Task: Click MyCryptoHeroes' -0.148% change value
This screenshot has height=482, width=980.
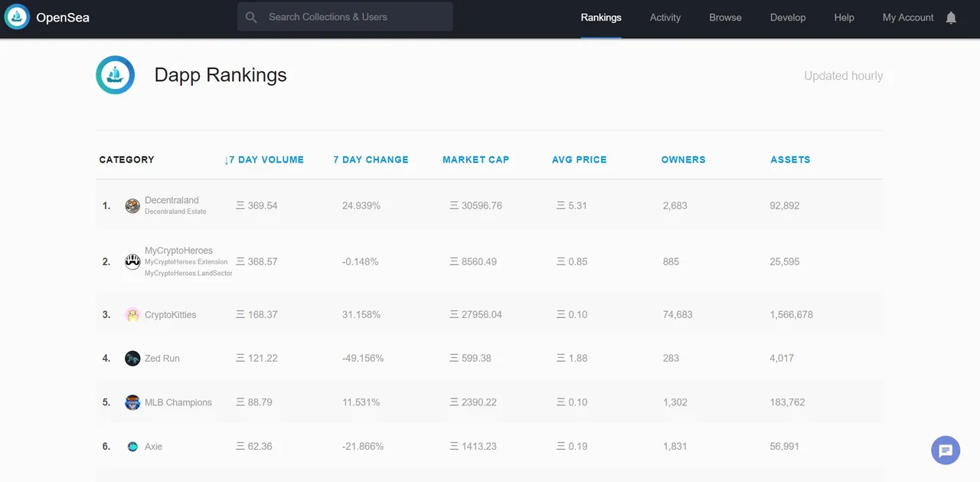Action: [x=360, y=261]
